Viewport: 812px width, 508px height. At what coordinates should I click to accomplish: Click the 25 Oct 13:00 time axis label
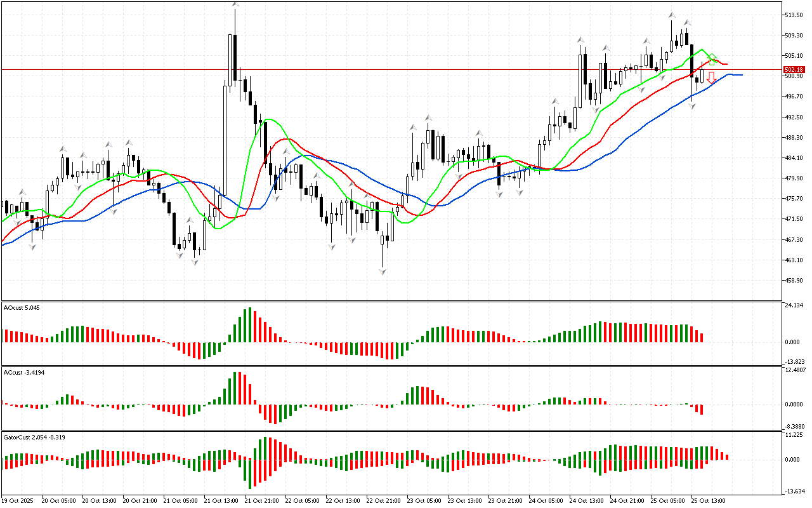point(707,500)
